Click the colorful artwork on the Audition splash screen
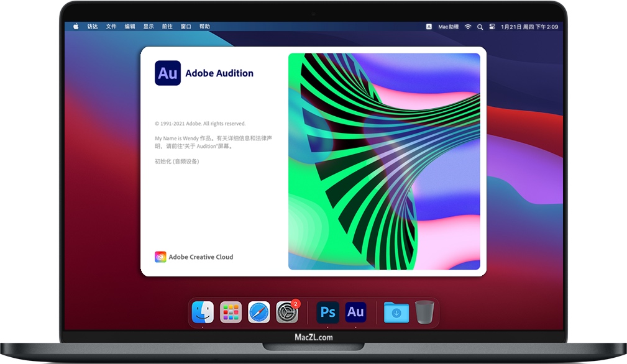The height and width of the screenshot is (364, 627). [x=385, y=160]
